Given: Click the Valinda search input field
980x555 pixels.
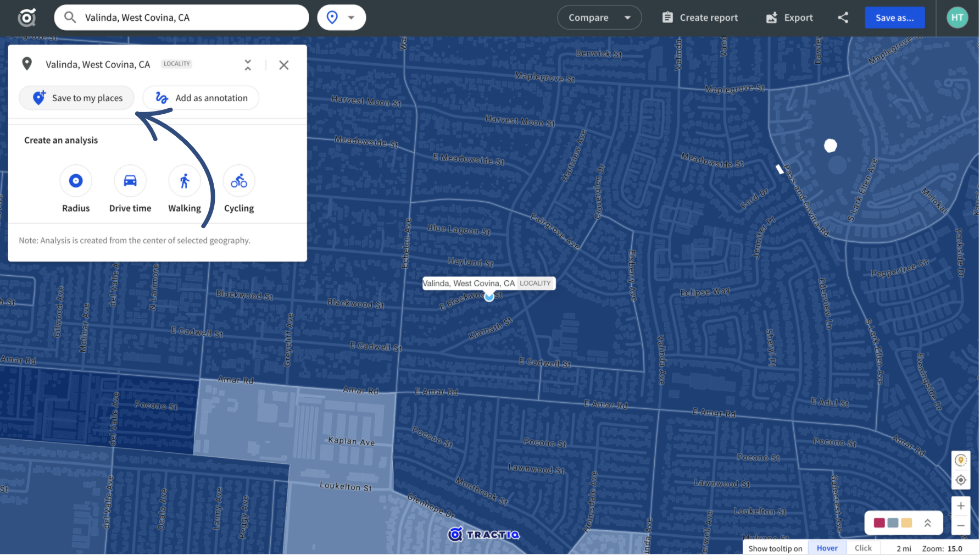Looking at the screenshot, I should tap(181, 18).
